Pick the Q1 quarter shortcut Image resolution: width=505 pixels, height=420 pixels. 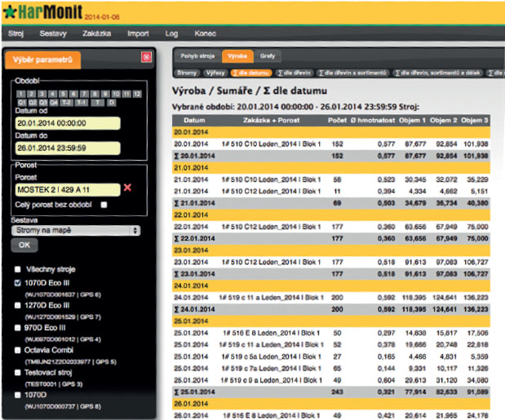20,103
